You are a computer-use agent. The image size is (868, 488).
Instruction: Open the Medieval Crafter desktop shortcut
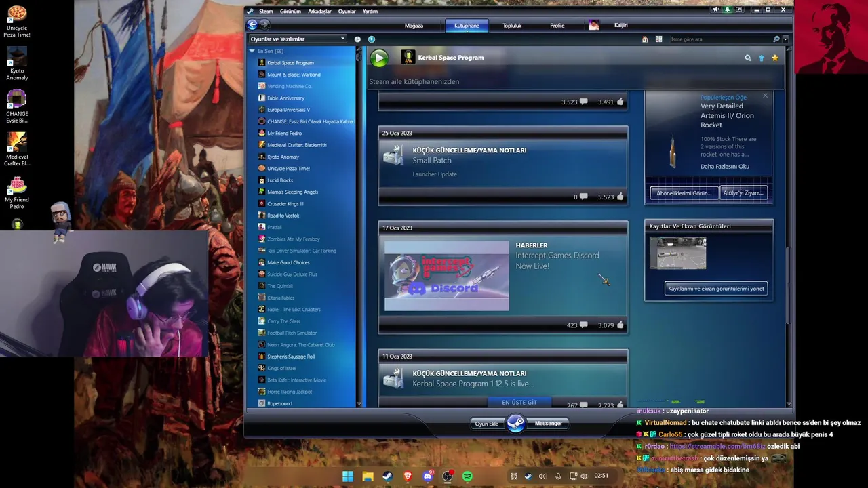(17, 149)
